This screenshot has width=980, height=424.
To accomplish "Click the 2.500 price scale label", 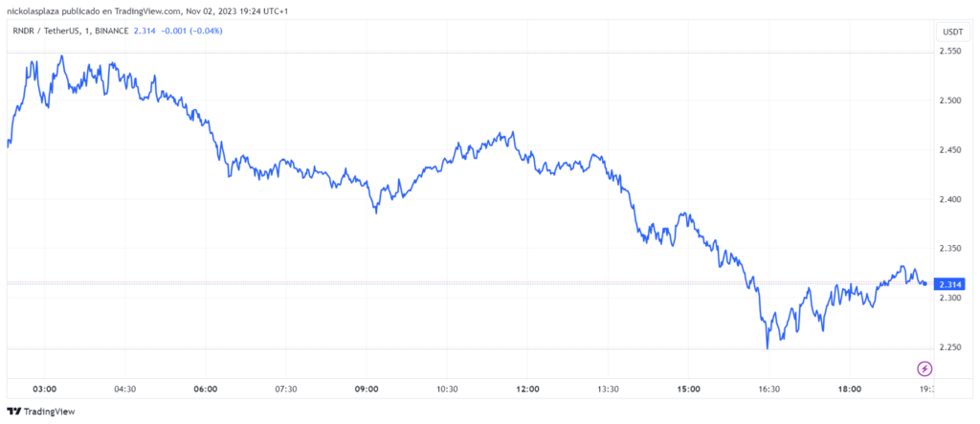I will tap(951, 100).
